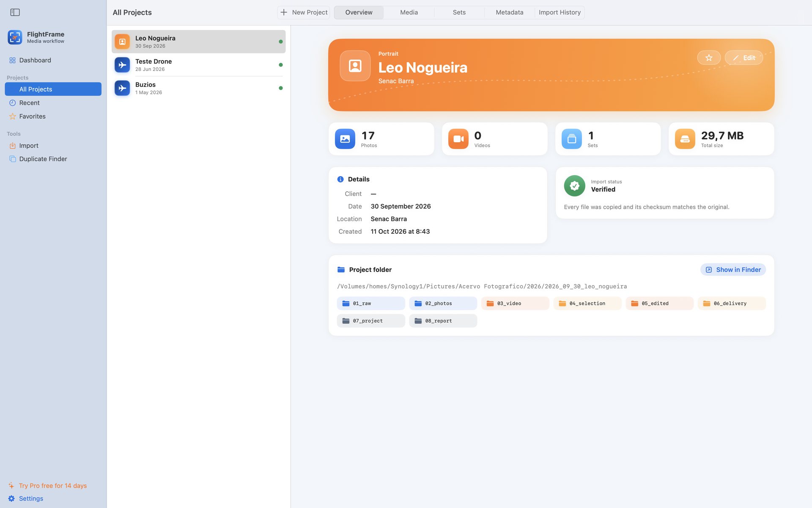
Task: Click the Teste Drone plane icon
Action: pos(122,65)
